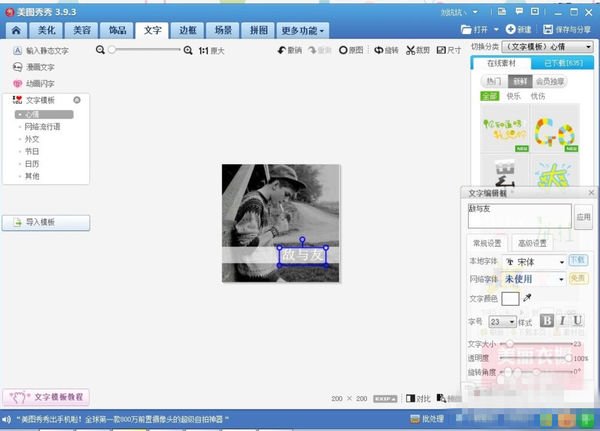Select 动画闪字 option
Screen dimensions: 600x431
pos(34,83)
